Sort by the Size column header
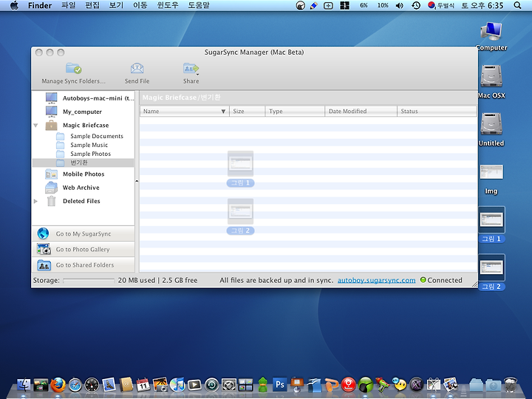 tap(247, 112)
